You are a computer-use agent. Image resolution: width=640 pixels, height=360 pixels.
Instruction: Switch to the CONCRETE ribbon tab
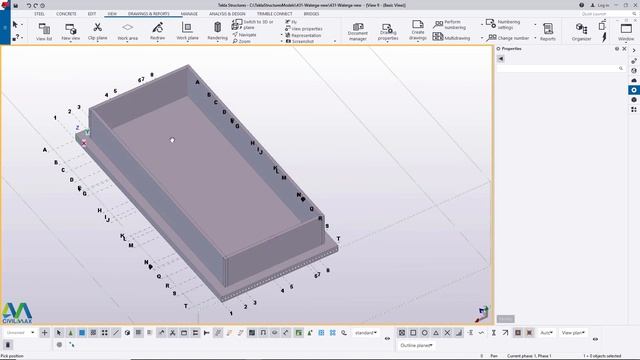tap(66, 14)
